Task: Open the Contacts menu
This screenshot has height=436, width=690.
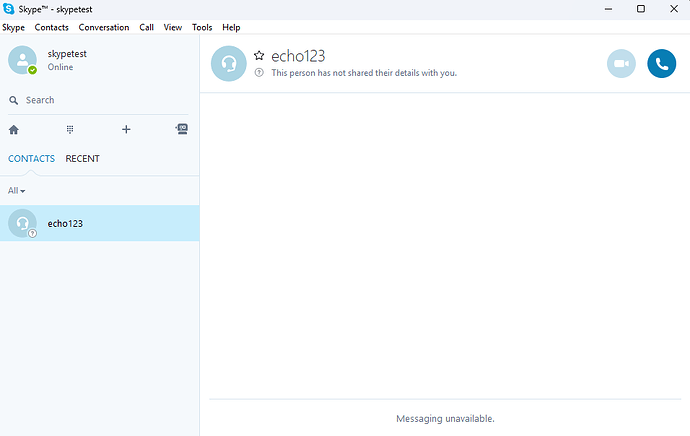Action: [51, 27]
